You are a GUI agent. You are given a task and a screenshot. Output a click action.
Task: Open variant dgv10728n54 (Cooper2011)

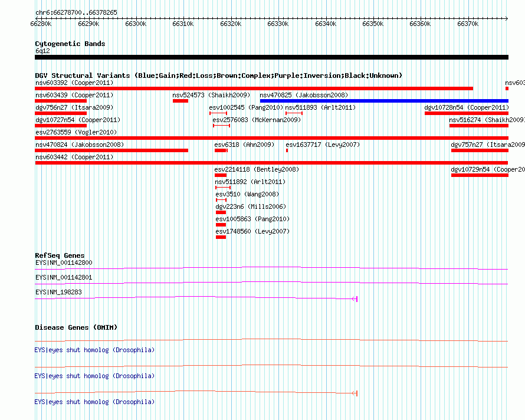(x=467, y=107)
